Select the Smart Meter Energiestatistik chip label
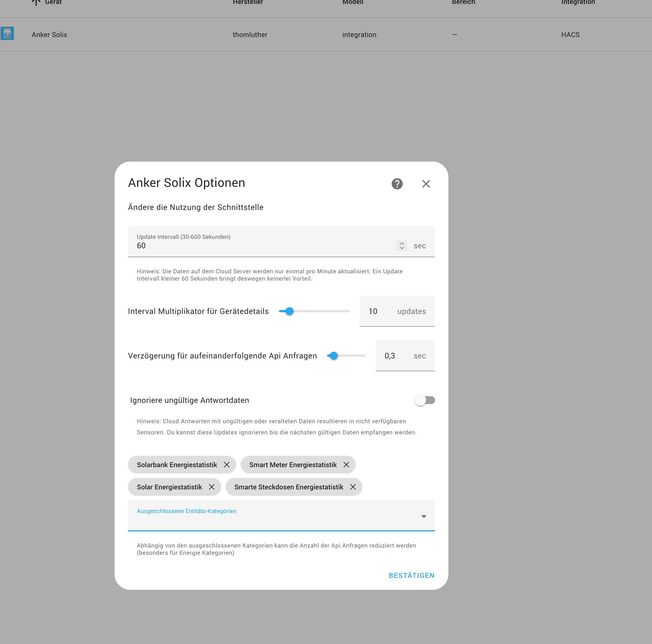This screenshot has height=644, width=652. click(293, 465)
